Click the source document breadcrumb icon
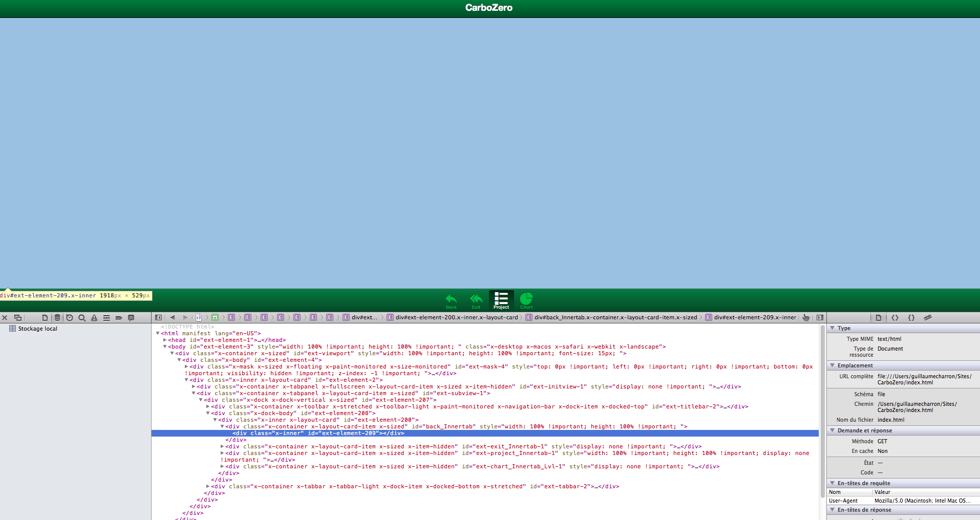The image size is (980, 520). pos(199,317)
